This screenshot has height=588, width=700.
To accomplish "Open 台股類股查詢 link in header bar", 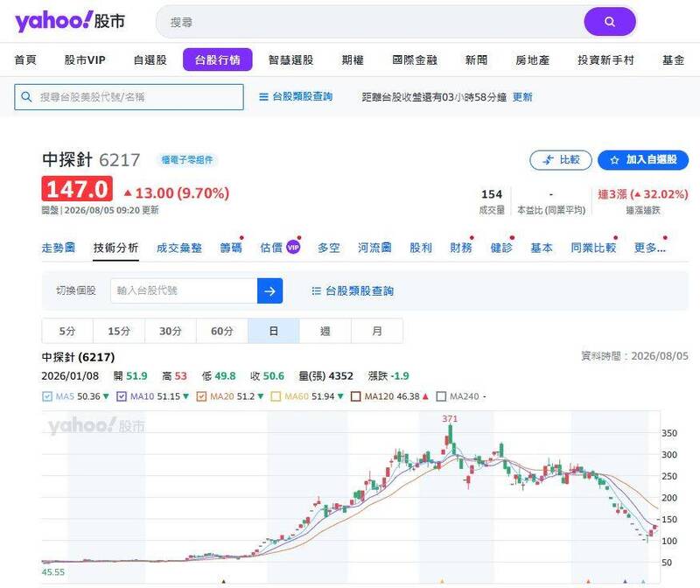I will pyautogui.click(x=302, y=96).
